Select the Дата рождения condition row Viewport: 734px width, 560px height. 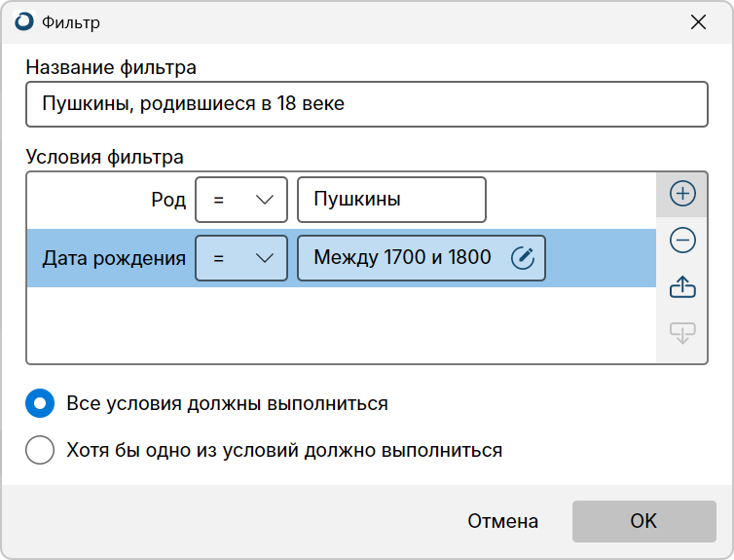[x=342, y=258]
